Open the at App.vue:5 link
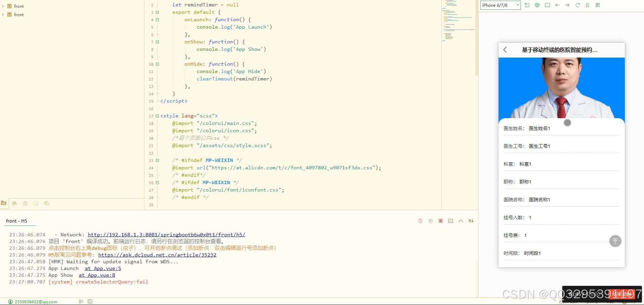Viewport: 644px width, 305px height. coord(103,268)
